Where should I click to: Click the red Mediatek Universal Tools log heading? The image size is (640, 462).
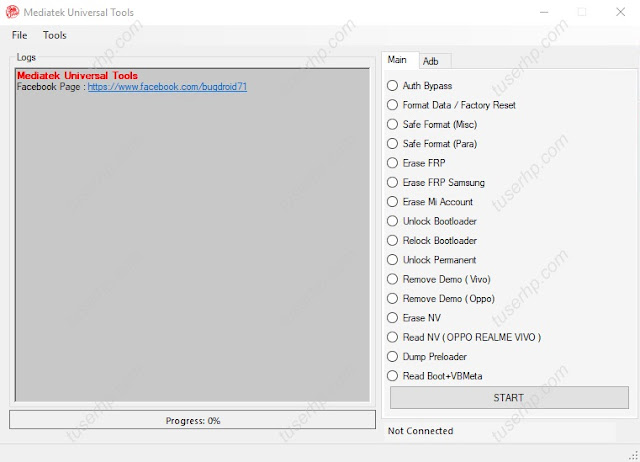[x=77, y=76]
